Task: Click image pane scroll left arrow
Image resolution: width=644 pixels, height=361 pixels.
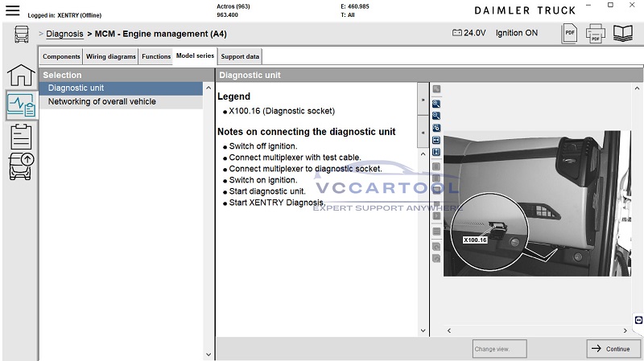Action: (449, 330)
